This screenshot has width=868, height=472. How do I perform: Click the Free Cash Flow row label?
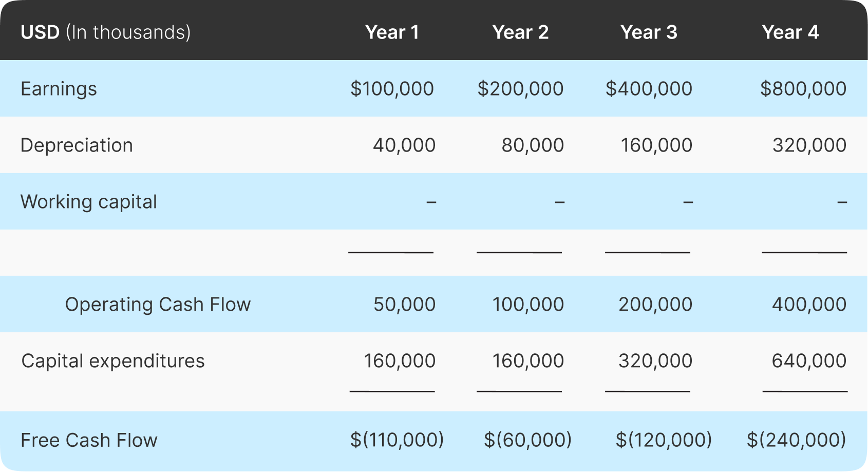coord(89,440)
